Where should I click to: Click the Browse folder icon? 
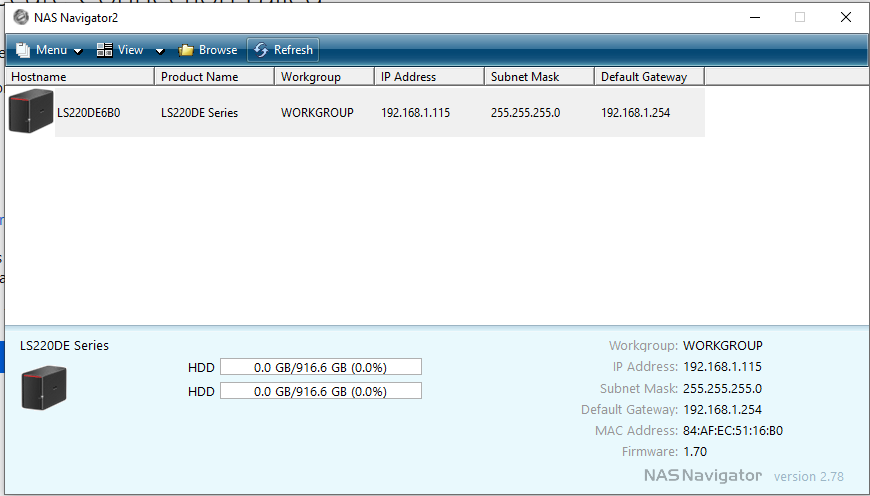pyautogui.click(x=186, y=50)
